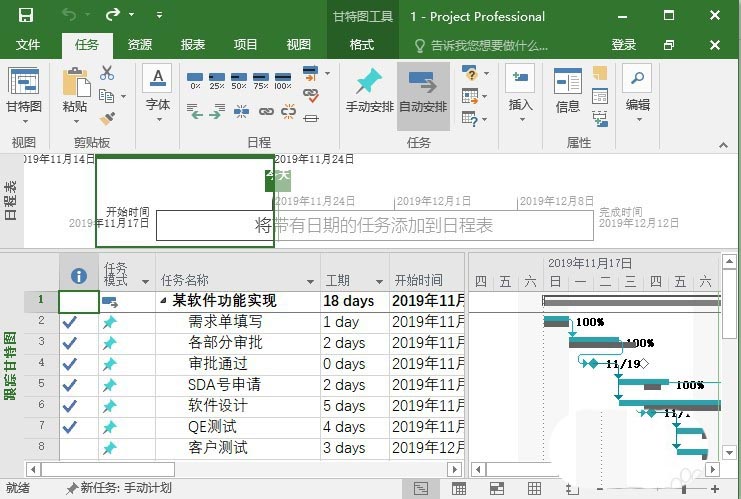
Task: Click the Copy icon in clipboard group
Action: 106,96
